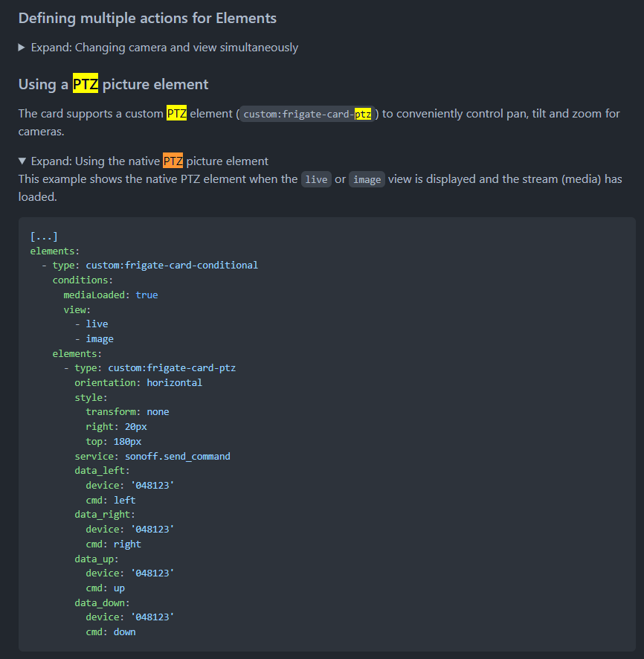Click 'custom:frigate-card-conditional' in the code

[172, 266]
